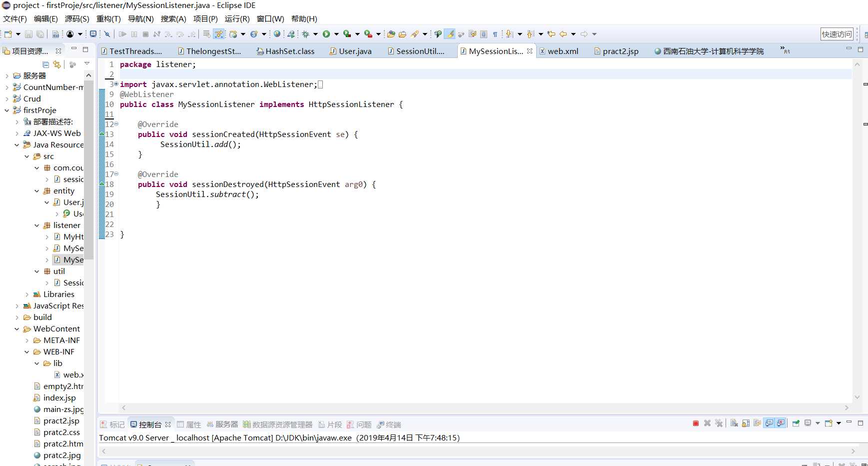Screen dimensions: 868x466
Task: Toggle Link with Editor in project explorer
Action: coord(57,64)
